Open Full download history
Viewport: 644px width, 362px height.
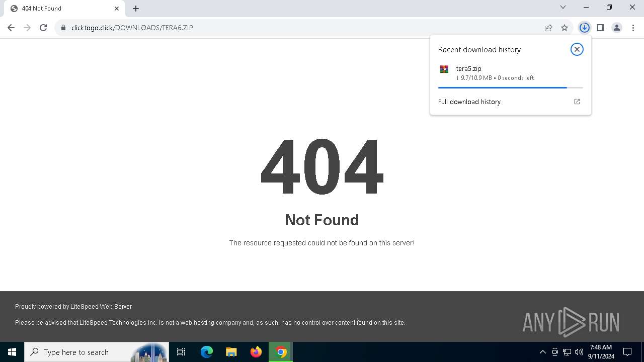pyautogui.click(x=511, y=102)
